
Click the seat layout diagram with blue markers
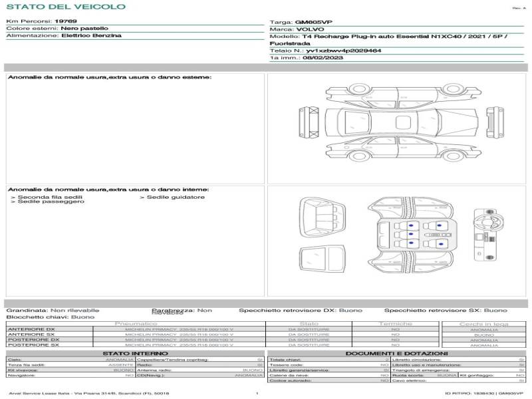point(412,235)
